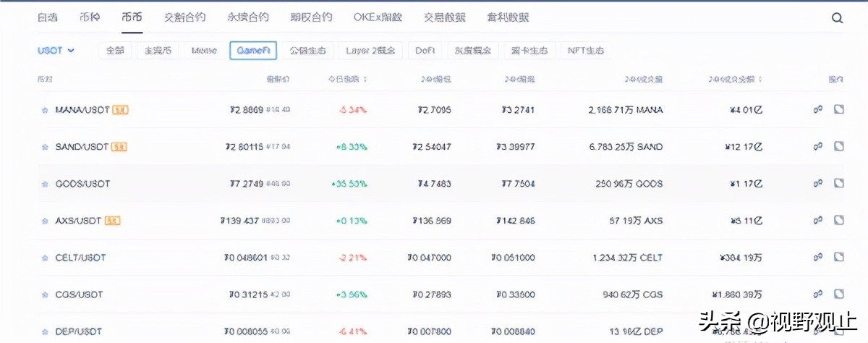
Task: Open the search magnifier icon
Action: tap(837, 18)
